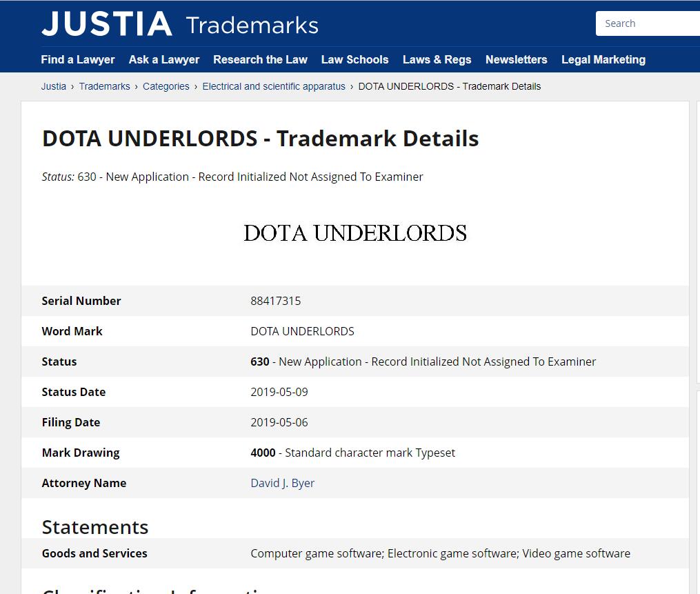Follow the Trademarks breadcrumb link
The width and height of the screenshot is (700, 594).
pyautogui.click(x=104, y=86)
